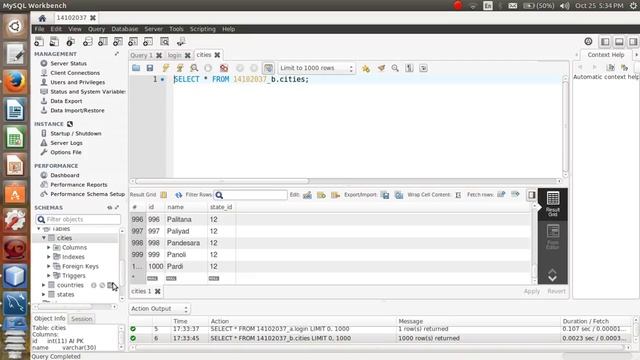The height and width of the screenshot is (360, 640).
Task: Expand the states table node
Action: pos(44,295)
